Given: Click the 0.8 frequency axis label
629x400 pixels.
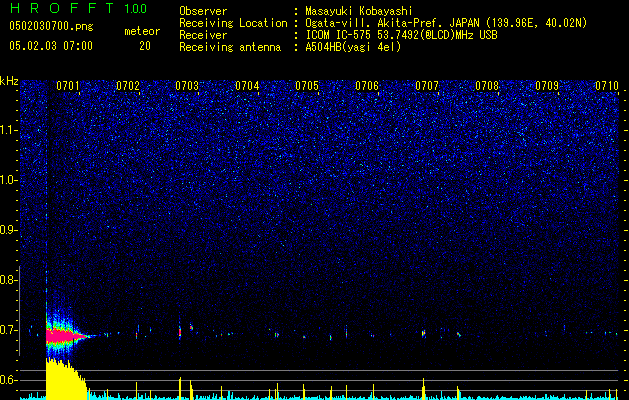Looking at the screenshot, I should pyautogui.click(x=8, y=280).
